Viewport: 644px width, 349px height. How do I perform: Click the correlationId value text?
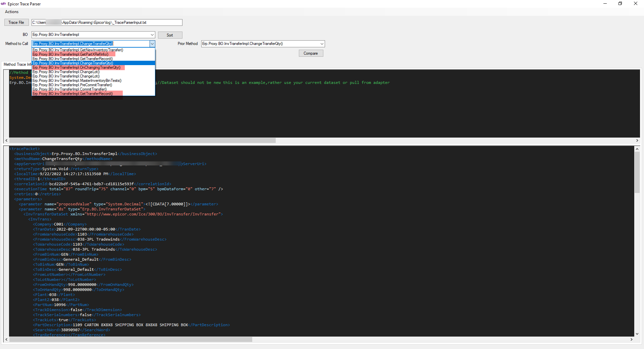click(92, 184)
